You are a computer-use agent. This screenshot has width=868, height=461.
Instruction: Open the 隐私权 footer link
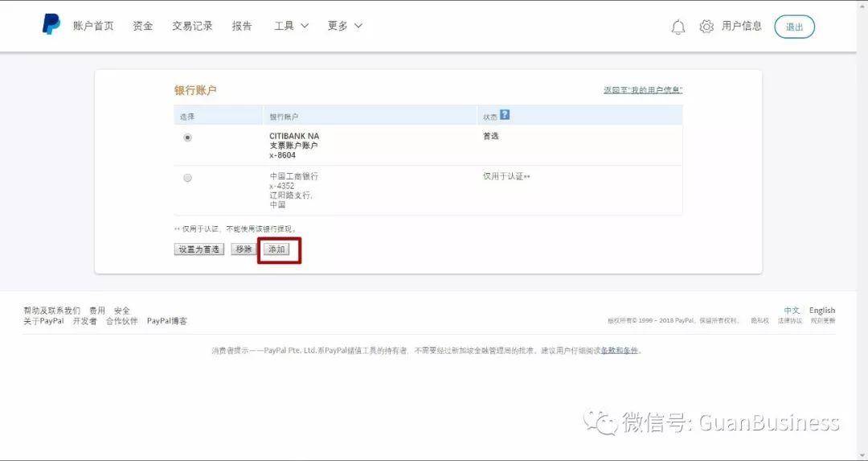[x=759, y=321]
